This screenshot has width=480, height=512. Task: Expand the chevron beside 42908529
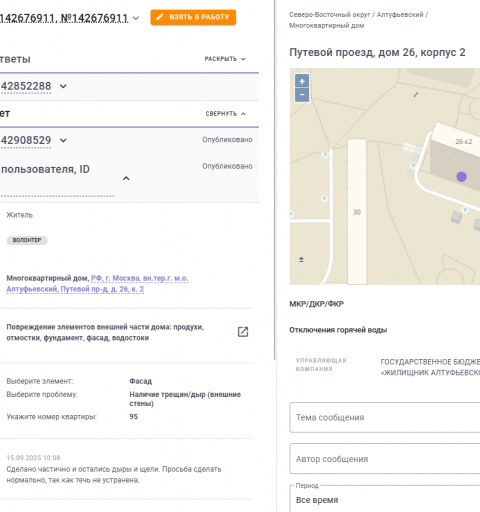[63, 140]
